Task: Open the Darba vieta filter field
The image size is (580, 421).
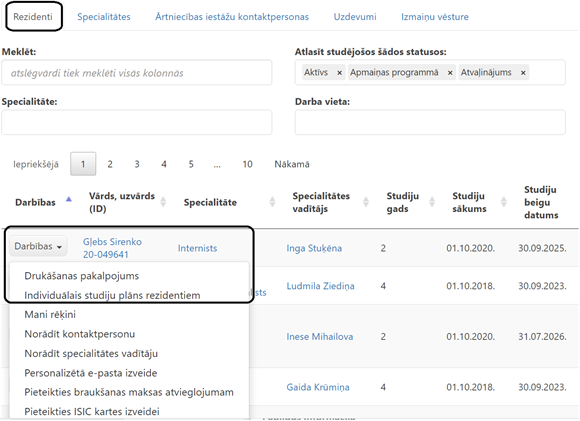Action: pos(430,122)
